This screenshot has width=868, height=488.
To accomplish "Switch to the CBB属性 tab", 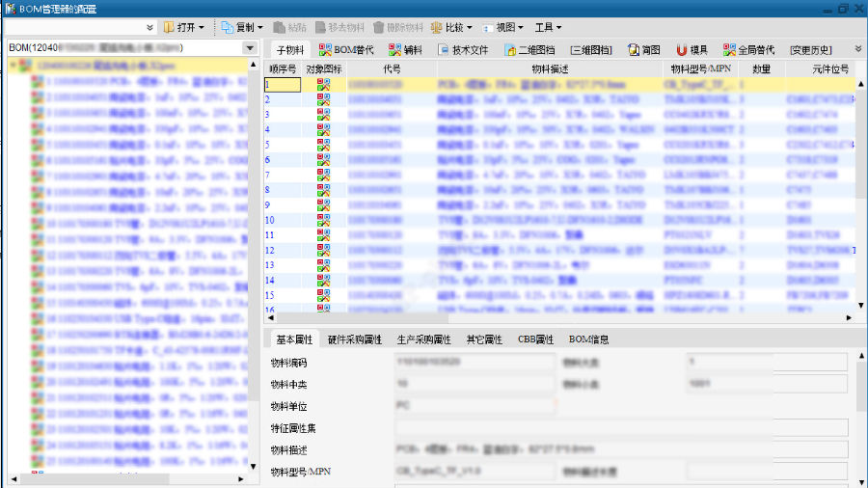I will tap(535, 339).
